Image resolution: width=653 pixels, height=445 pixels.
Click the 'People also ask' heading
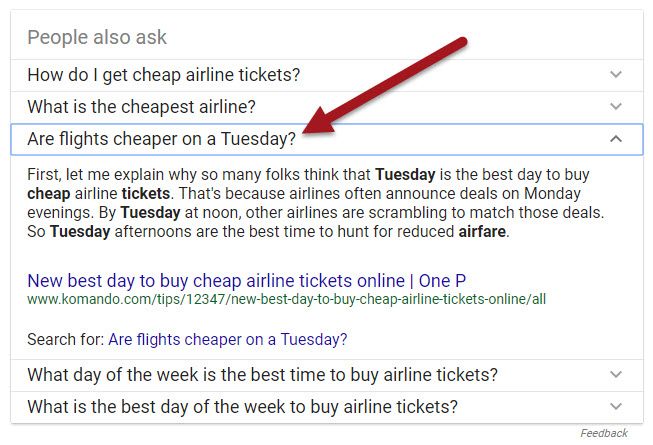tap(97, 38)
